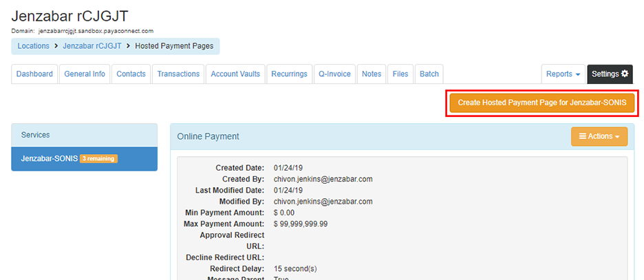Open the Actions dropdown menu
644x280 pixels.
tap(599, 136)
